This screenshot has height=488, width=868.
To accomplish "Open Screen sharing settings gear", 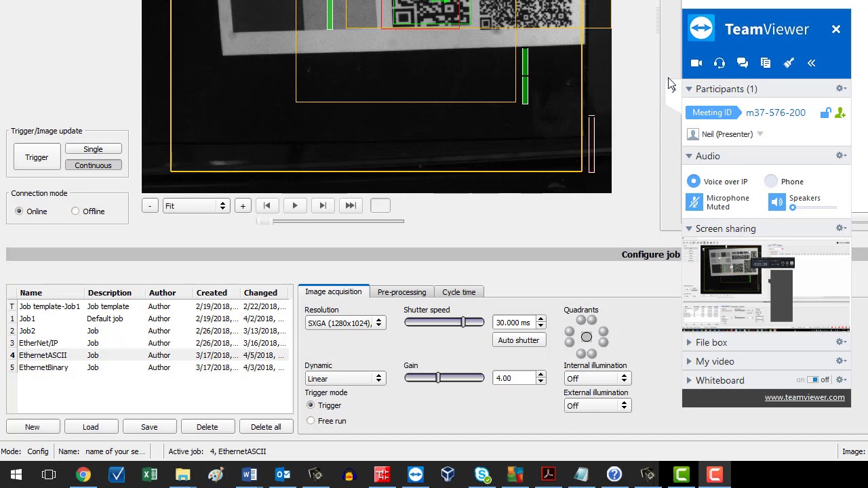I will (841, 228).
